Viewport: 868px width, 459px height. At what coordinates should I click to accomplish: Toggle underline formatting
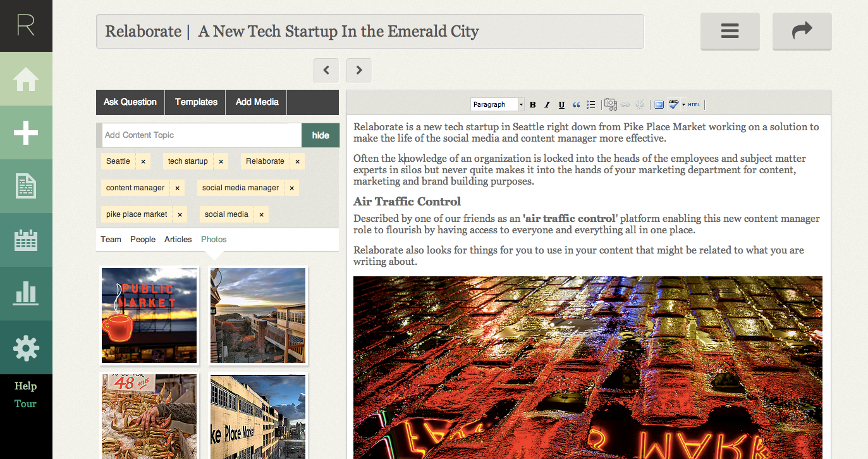click(561, 105)
